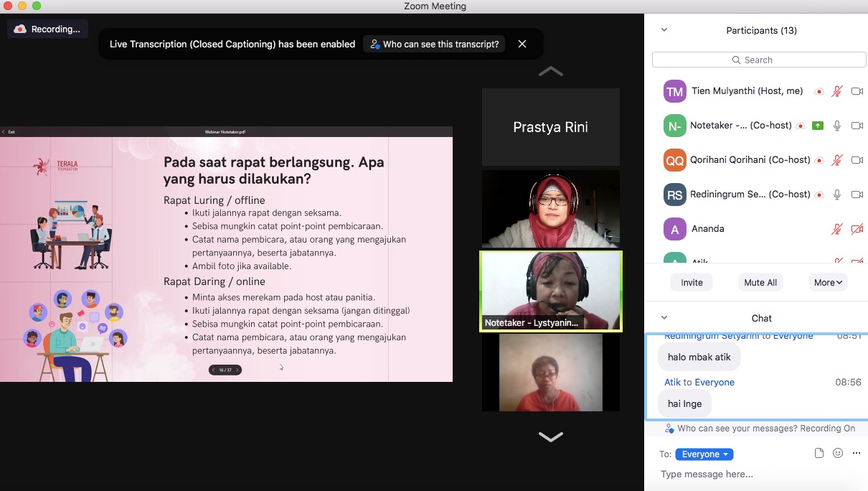
Task: Click the 'halo mbak atik' chat message
Action: [699, 357]
